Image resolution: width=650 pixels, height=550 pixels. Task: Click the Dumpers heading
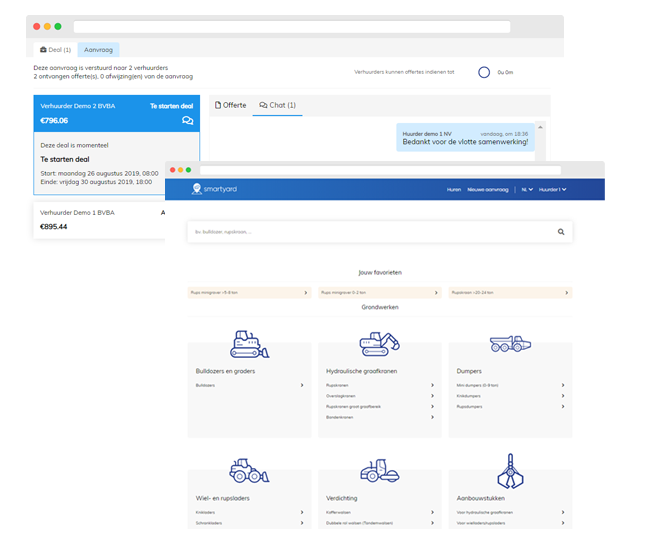pyautogui.click(x=469, y=371)
